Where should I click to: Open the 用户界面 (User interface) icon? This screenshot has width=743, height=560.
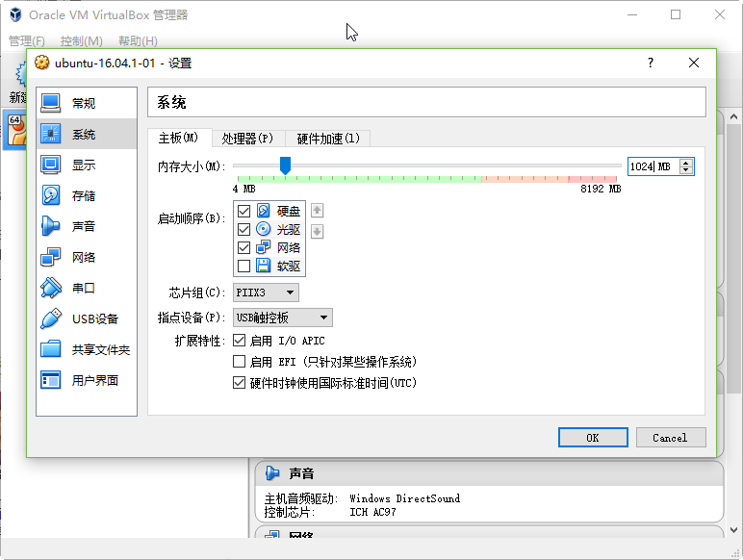(x=51, y=380)
